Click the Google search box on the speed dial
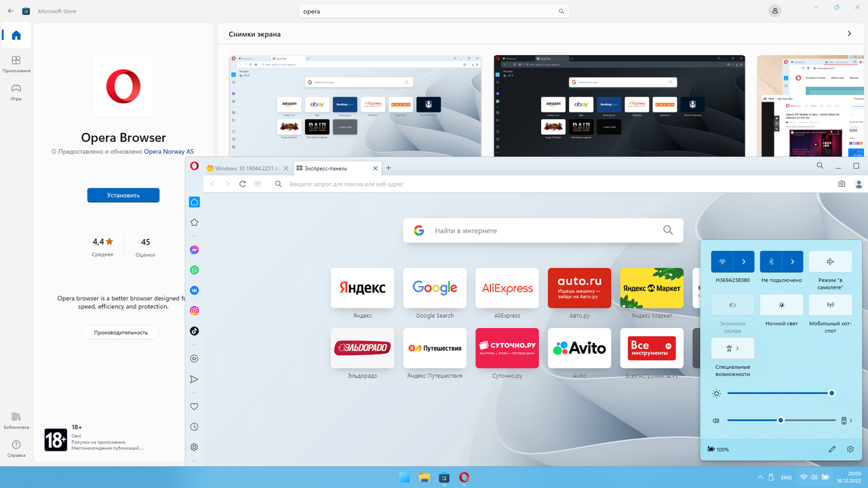 543,230
